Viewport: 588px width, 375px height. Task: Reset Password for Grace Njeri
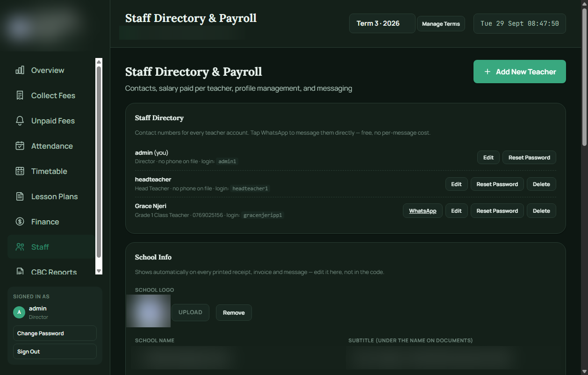point(497,211)
